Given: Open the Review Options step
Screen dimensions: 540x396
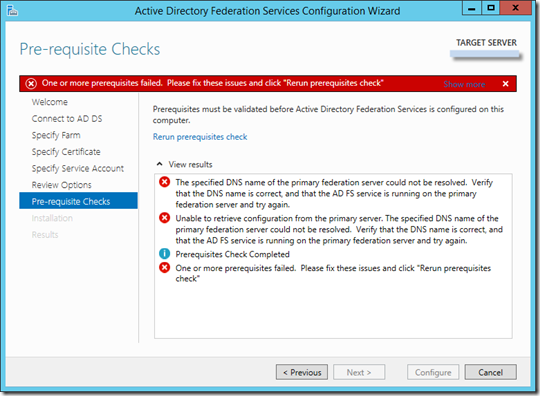Looking at the screenshot, I should point(61,185).
